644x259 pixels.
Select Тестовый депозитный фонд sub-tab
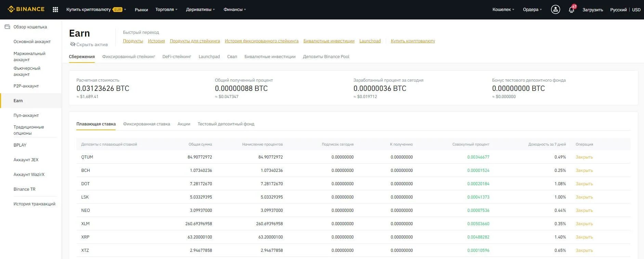[226, 124]
